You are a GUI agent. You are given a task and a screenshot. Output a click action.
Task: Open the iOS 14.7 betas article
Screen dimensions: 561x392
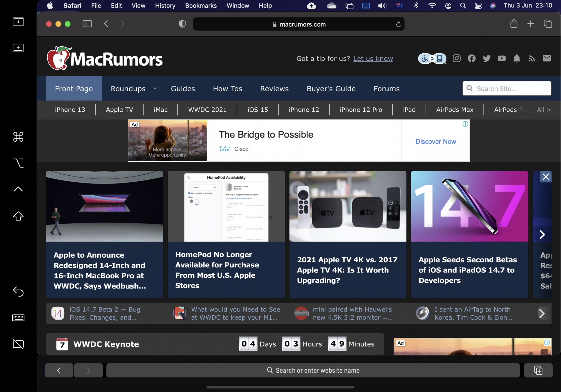tap(470, 234)
